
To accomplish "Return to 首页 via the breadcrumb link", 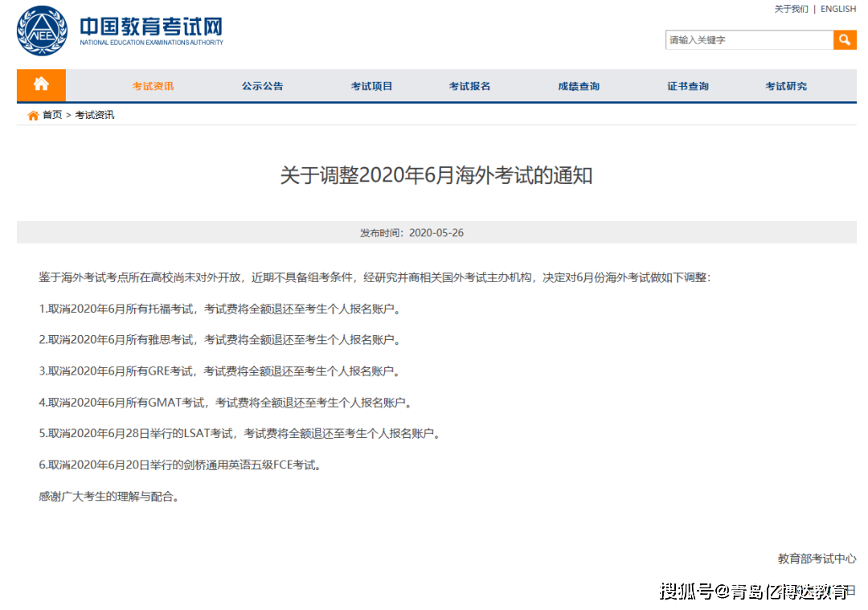I will click(x=50, y=114).
